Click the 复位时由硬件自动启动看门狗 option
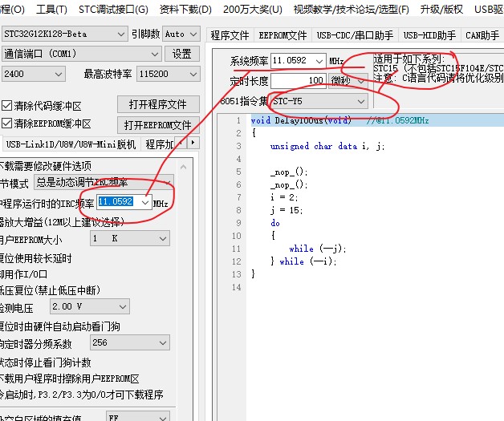Viewport: 504px width, 421px height. [59, 326]
